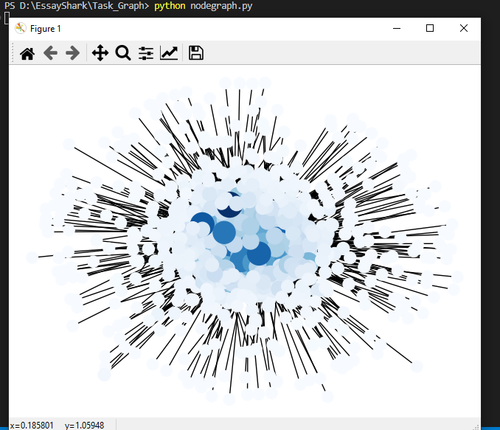Click the matplotlib Figure 1 window icon
The image size is (500, 430).
[20, 28]
